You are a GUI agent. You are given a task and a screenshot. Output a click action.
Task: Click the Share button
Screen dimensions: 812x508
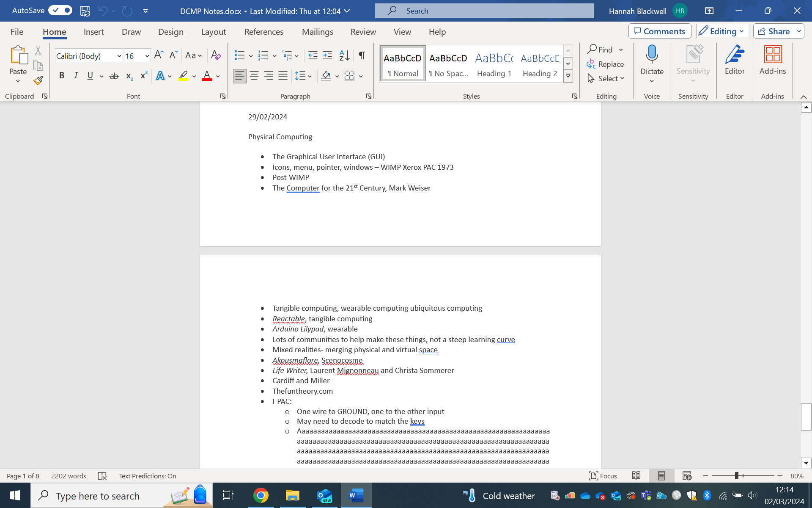(774, 31)
